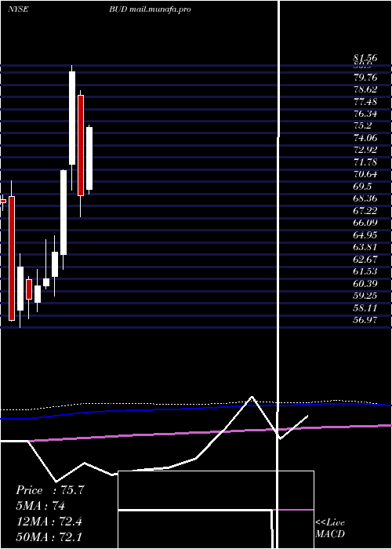Click the 12MA : 72.4 readout
Screen dimensions: 392x549
pyautogui.click(x=49, y=522)
